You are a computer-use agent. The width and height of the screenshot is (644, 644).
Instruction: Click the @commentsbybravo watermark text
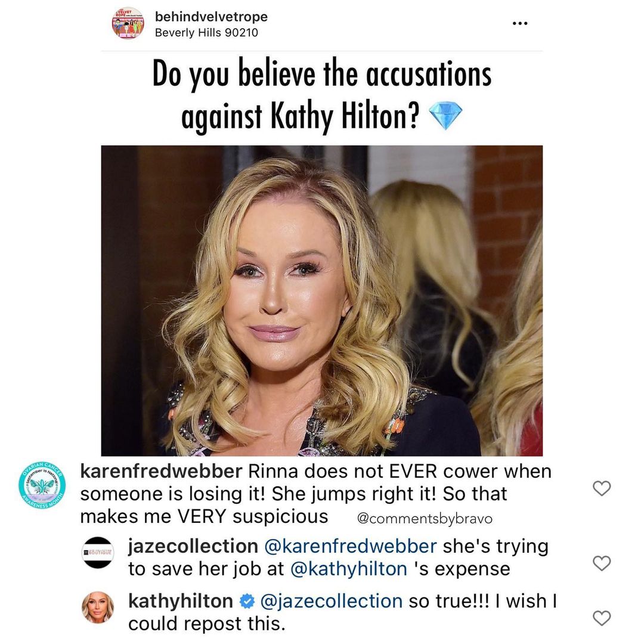click(x=425, y=519)
